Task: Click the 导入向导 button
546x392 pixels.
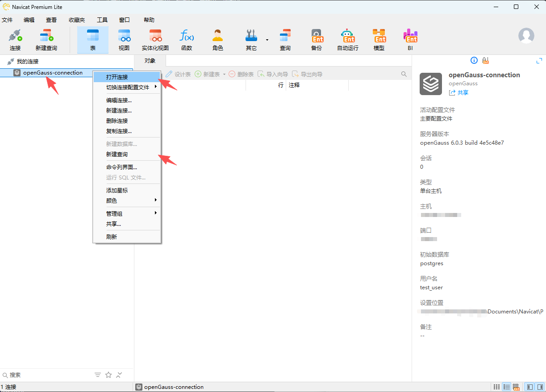Action: coord(273,74)
